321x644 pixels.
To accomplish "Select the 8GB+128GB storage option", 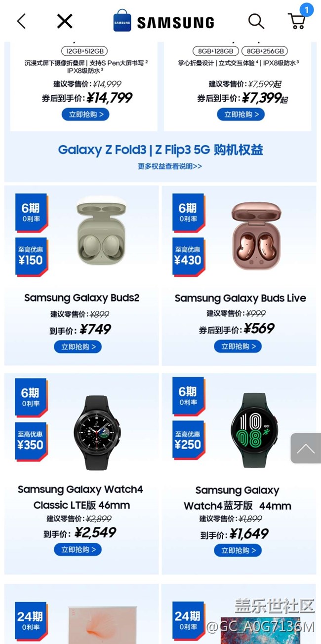I will [216, 51].
